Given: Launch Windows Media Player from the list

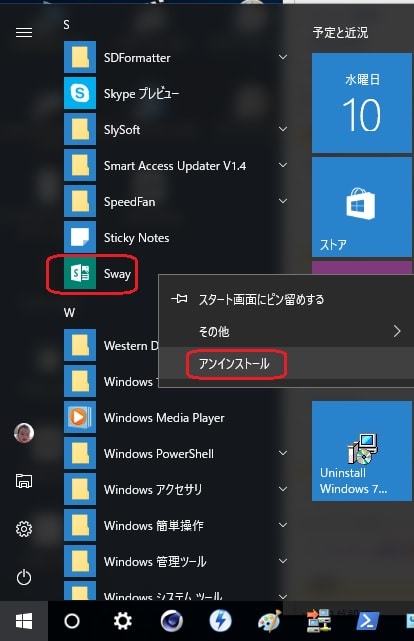Looking at the screenshot, I should [x=163, y=417].
